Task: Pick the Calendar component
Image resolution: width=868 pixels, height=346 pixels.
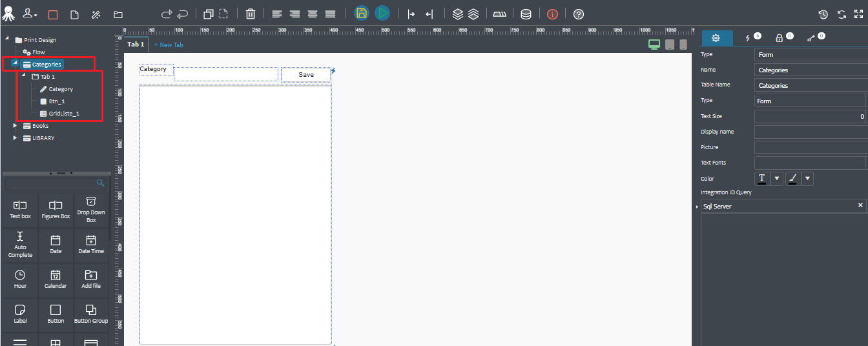Action: pyautogui.click(x=56, y=280)
